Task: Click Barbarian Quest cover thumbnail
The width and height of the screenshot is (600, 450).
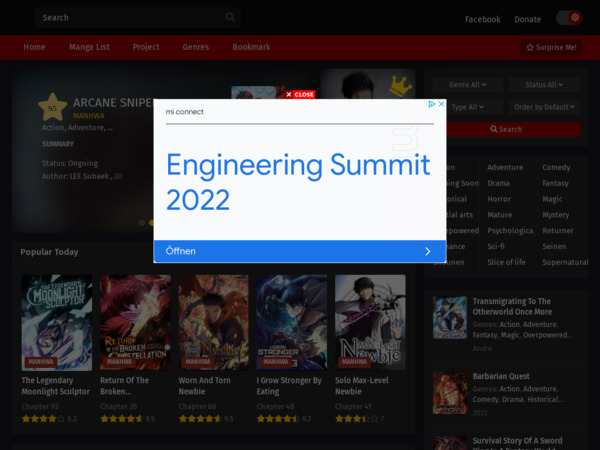Action: click(x=450, y=393)
